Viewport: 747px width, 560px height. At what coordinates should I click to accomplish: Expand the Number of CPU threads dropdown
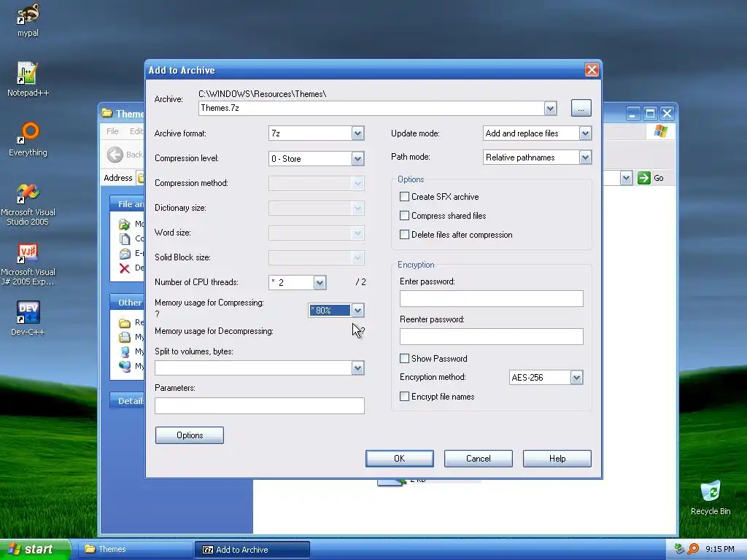click(x=320, y=282)
